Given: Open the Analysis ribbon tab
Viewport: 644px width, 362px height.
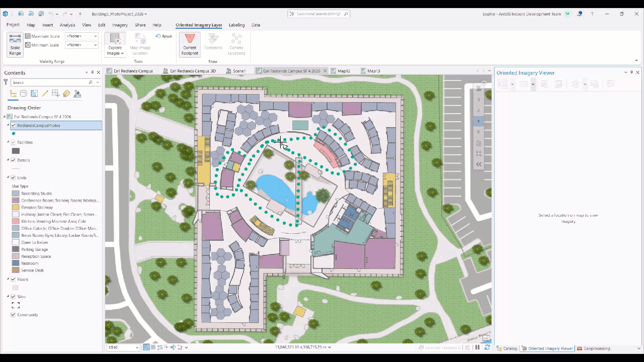Looking at the screenshot, I should (x=67, y=25).
